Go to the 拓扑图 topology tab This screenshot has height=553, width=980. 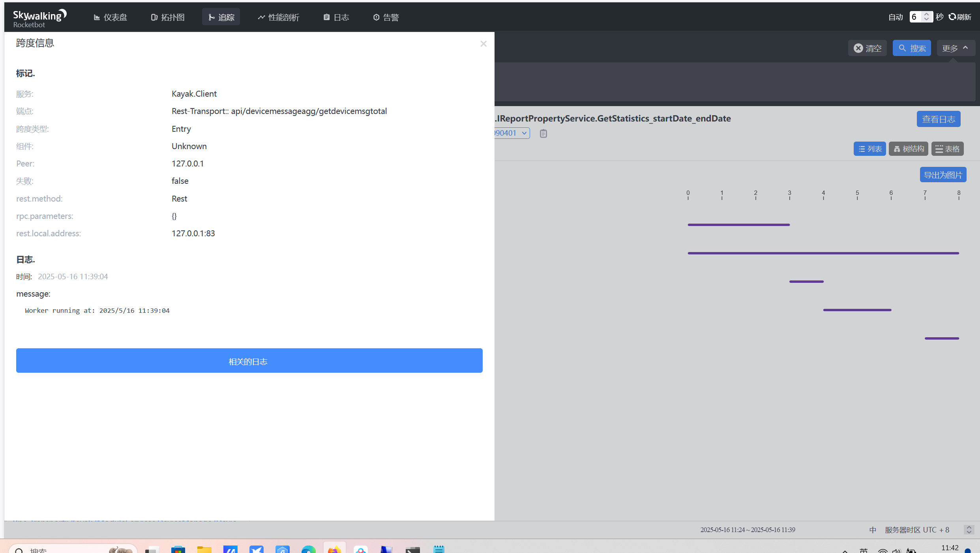168,17
